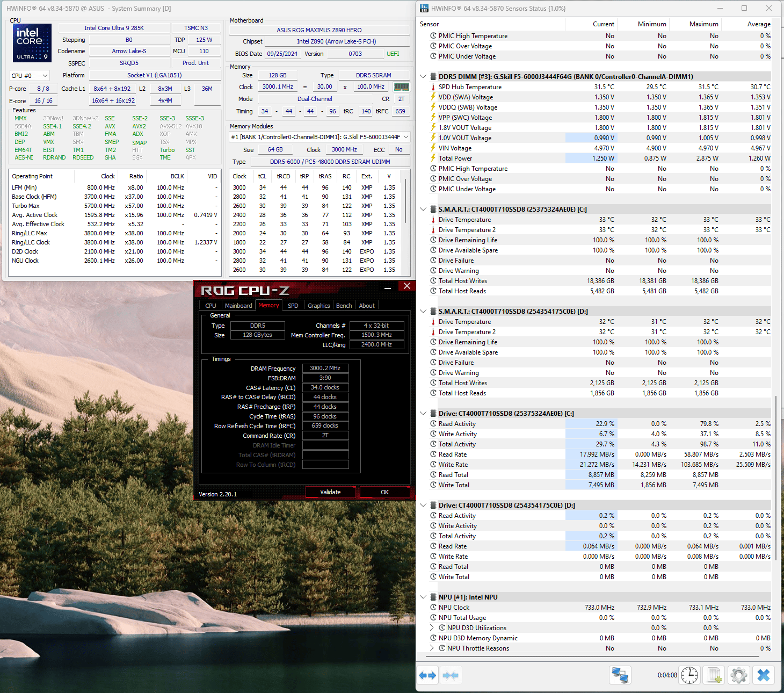The height and width of the screenshot is (693, 784).
Task: Click the lightning icon beside VDD (SWA) Voltage
Action: (433, 97)
